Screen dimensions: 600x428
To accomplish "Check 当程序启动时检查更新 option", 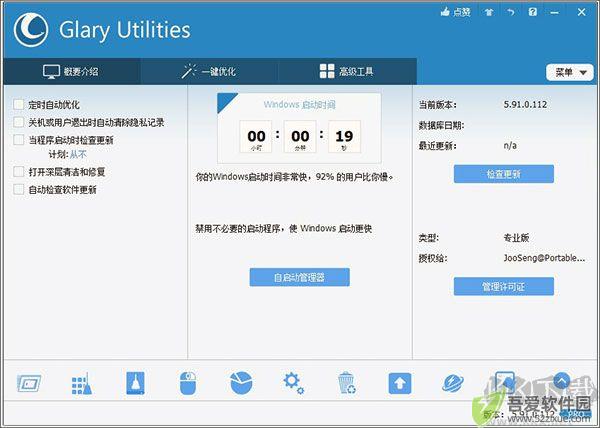I will click(x=18, y=140).
